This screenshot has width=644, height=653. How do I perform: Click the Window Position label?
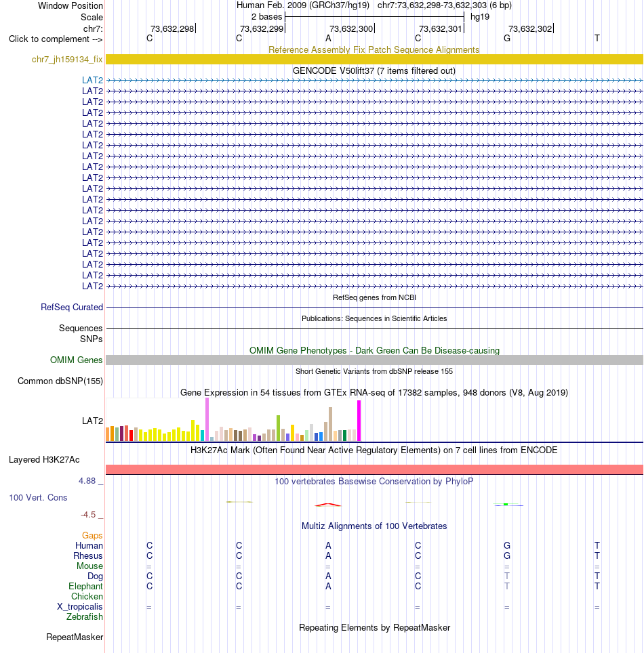point(71,6)
